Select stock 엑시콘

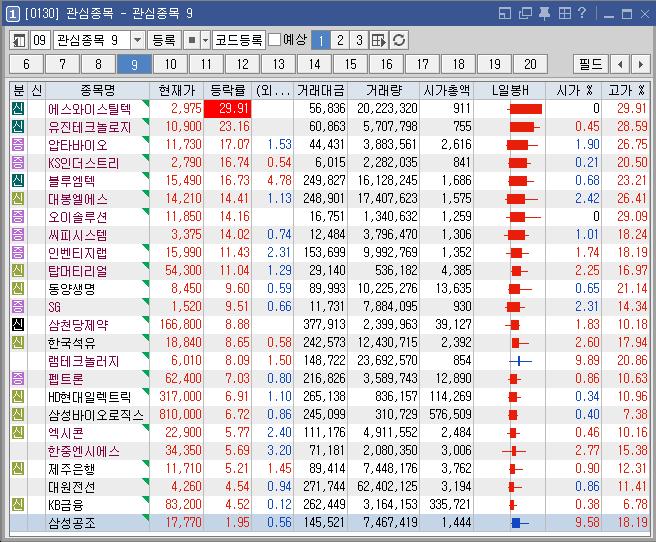66,432
